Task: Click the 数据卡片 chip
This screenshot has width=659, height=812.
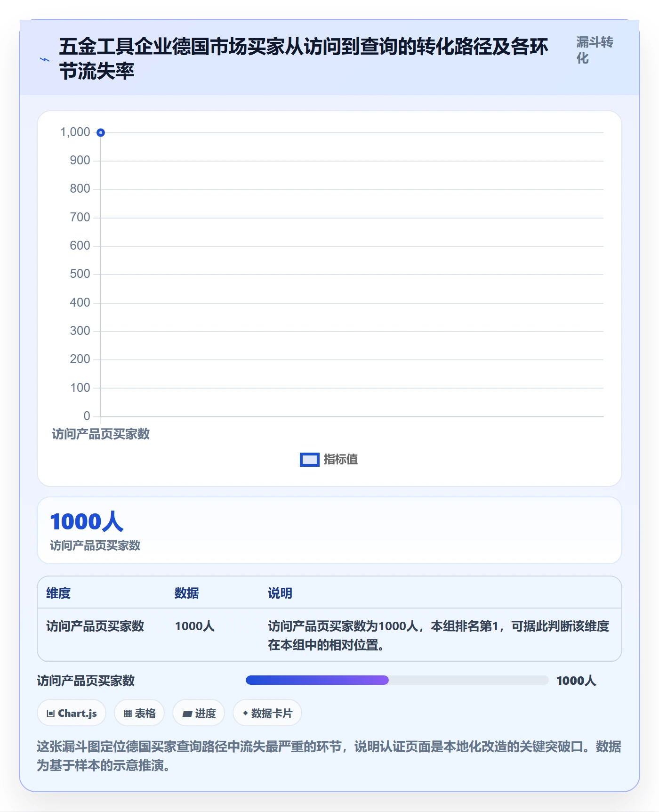Action: click(x=267, y=713)
